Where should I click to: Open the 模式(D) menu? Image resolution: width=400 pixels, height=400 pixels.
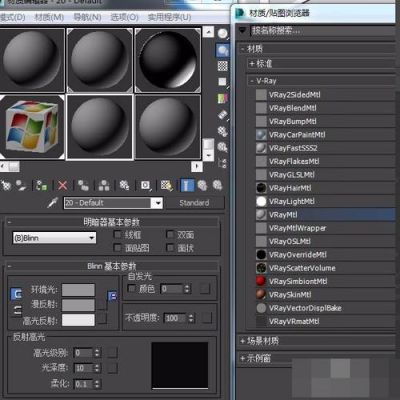click(12, 17)
